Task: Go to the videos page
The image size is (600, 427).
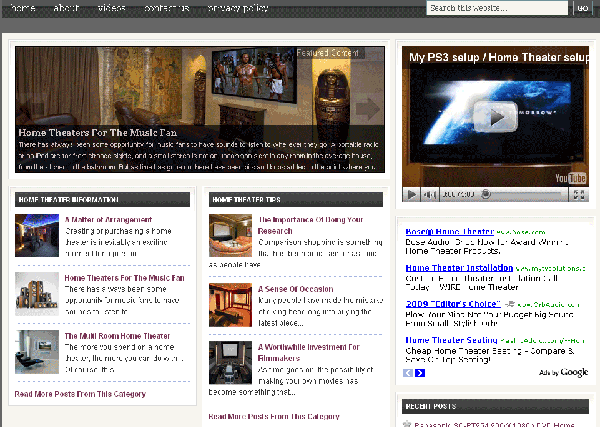Action: [x=111, y=8]
